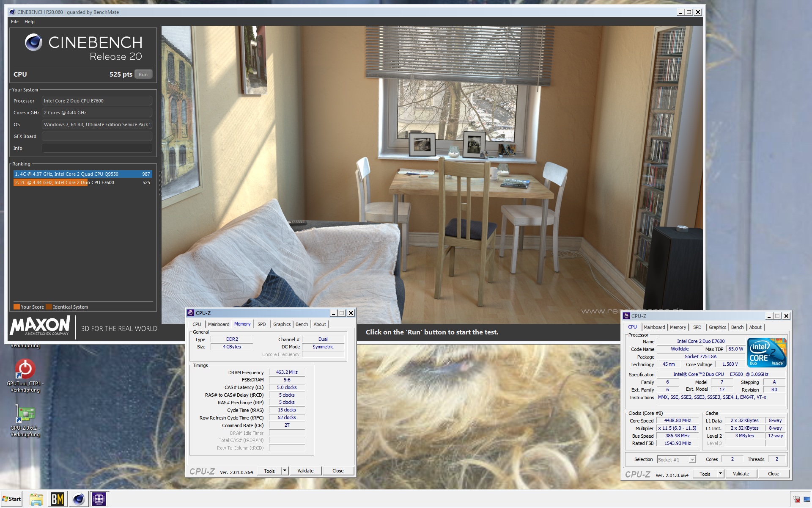Click the Code Name Wolfdale value

pos(680,349)
